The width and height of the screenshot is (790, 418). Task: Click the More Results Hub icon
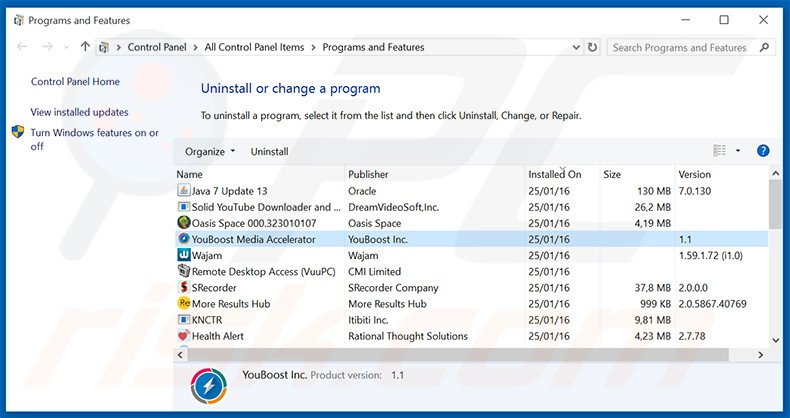184,303
